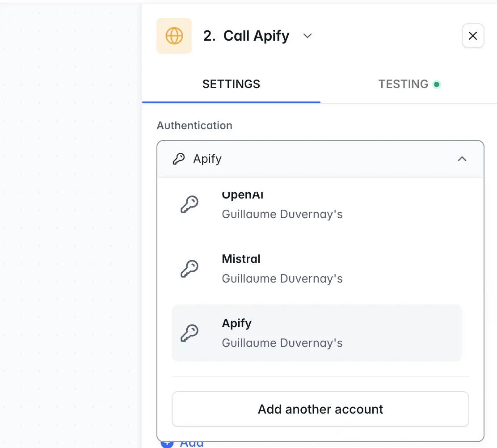
Task: Click the orange globe step icon
Action: coord(174,35)
